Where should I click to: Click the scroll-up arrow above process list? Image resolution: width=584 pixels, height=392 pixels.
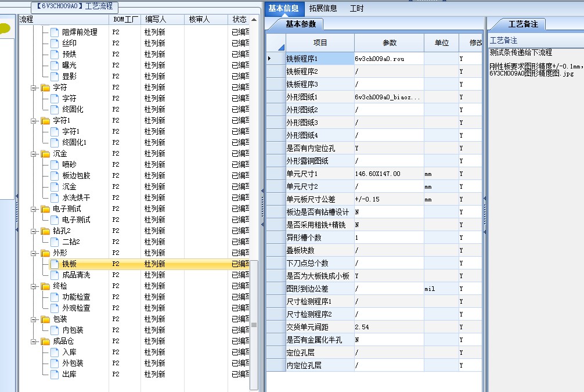(254, 19)
